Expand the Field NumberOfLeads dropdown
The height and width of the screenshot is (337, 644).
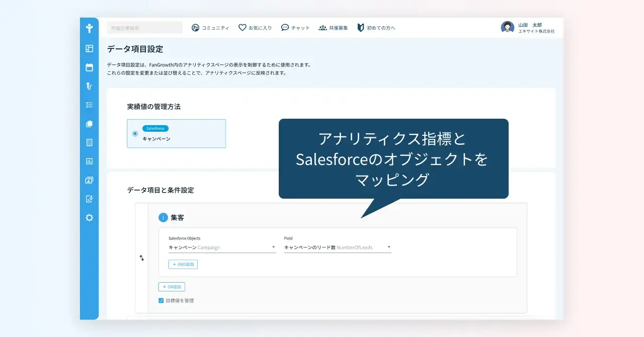tap(338, 247)
